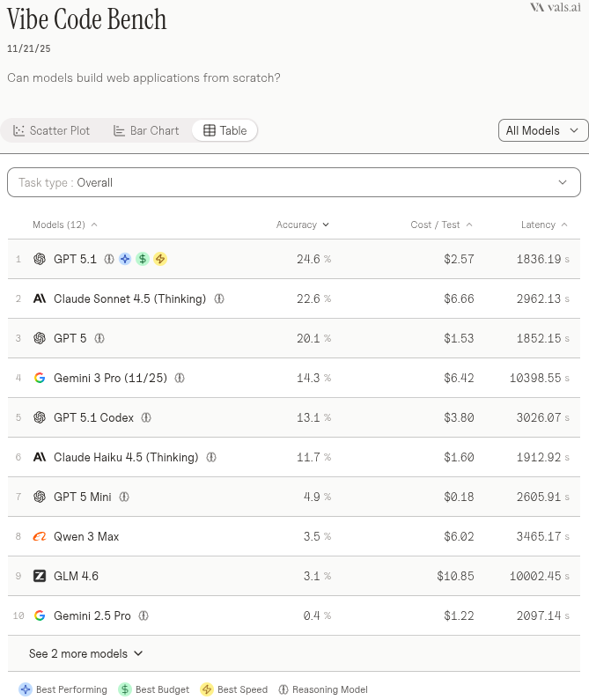Select the Qwen 3 Max model name
This screenshot has width=589, height=700.
(86, 536)
